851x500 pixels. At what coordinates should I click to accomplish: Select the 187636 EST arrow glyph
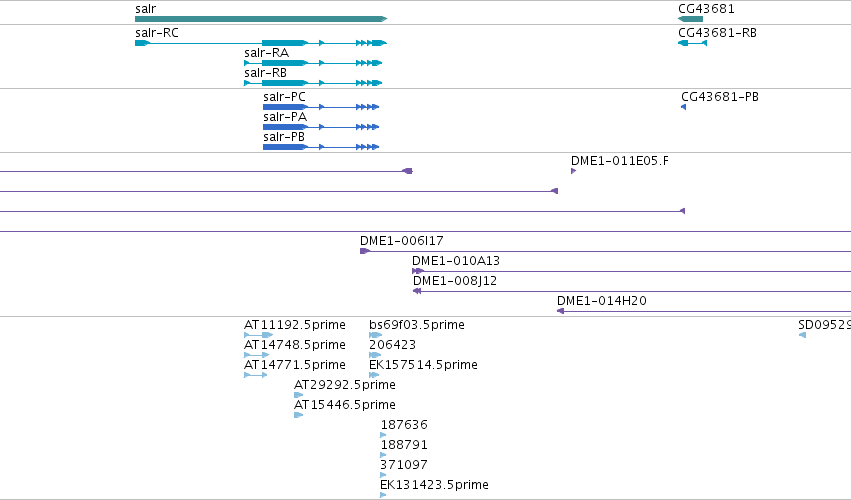(383, 435)
